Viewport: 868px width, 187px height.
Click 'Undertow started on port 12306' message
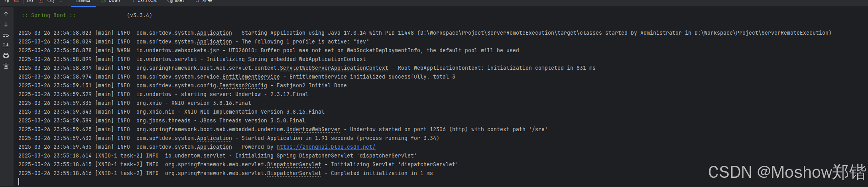(x=398, y=130)
